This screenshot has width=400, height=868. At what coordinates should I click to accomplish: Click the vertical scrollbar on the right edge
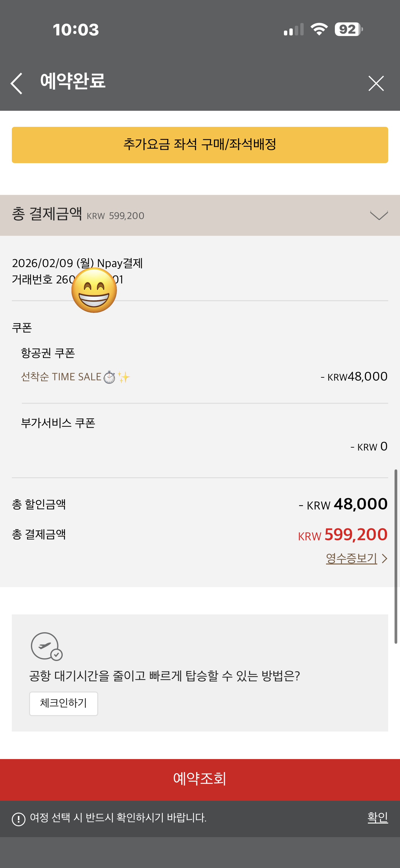[x=396, y=556]
